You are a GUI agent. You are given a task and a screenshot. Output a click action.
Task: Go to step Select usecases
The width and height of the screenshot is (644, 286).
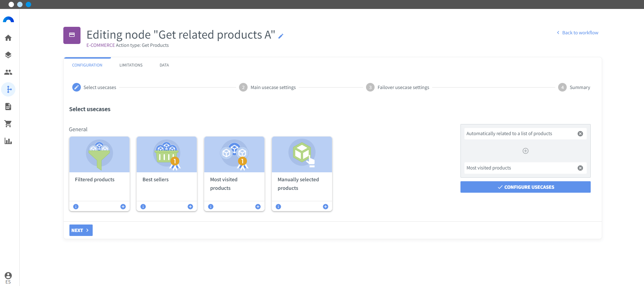[x=94, y=87]
